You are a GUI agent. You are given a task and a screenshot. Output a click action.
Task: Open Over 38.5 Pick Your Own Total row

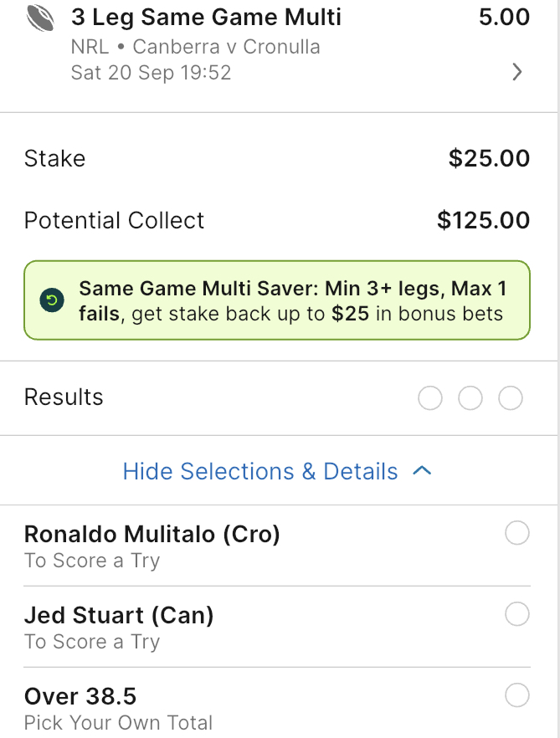point(277,703)
